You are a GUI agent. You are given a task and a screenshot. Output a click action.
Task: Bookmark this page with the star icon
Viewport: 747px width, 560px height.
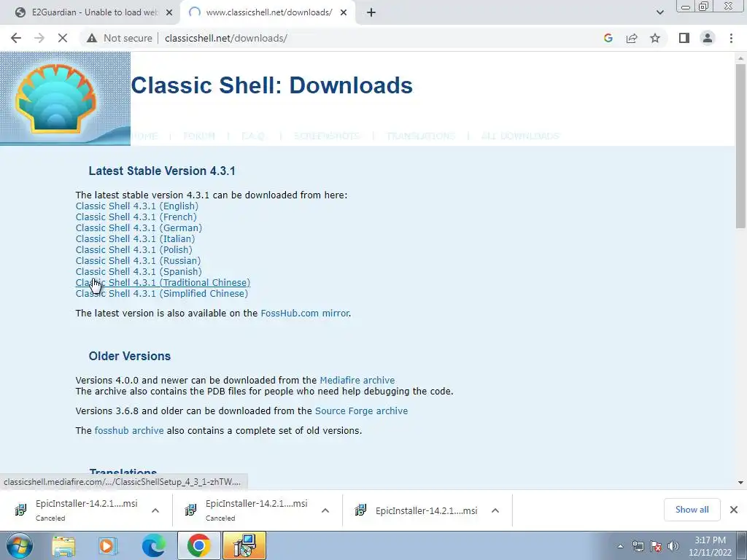tap(655, 38)
